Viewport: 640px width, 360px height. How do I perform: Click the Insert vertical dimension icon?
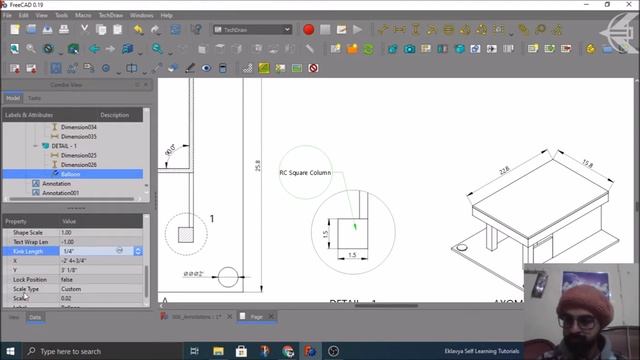(416, 29)
